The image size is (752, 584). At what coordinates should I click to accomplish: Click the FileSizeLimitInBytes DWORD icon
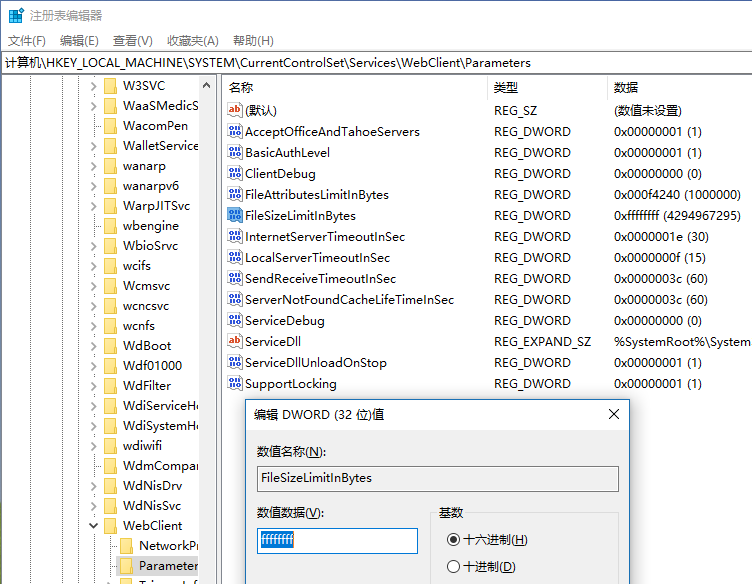[x=235, y=215]
